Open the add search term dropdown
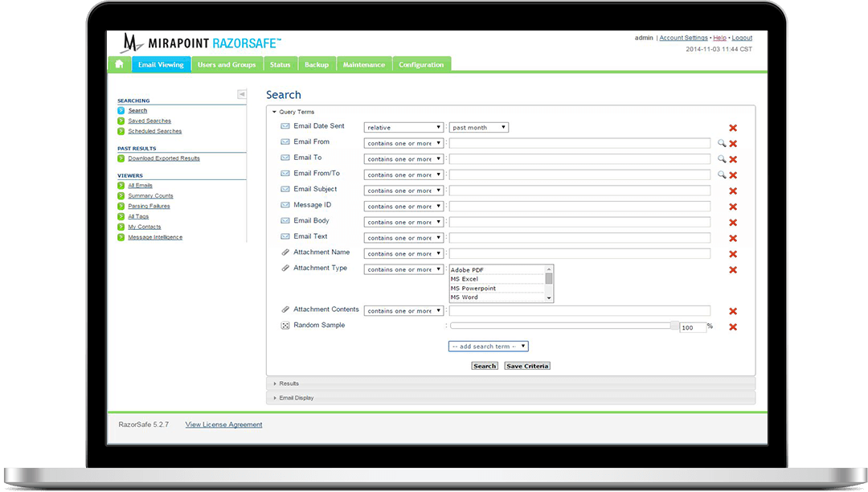 pyautogui.click(x=489, y=346)
